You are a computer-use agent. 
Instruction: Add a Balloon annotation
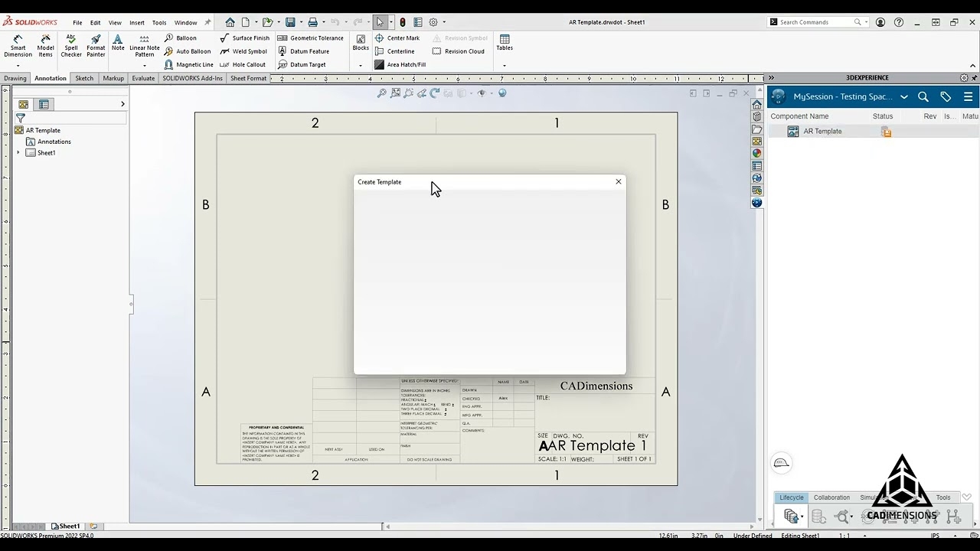pyautogui.click(x=181, y=37)
